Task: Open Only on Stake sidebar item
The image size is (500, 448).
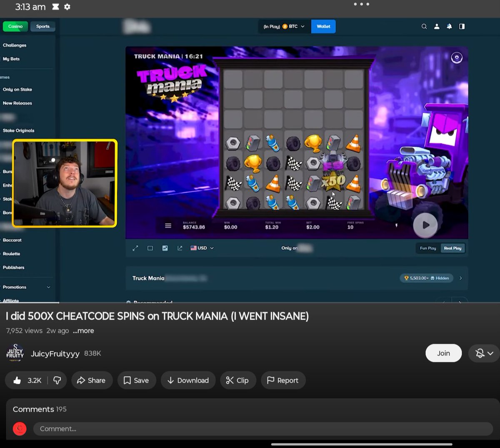Action: (x=17, y=90)
